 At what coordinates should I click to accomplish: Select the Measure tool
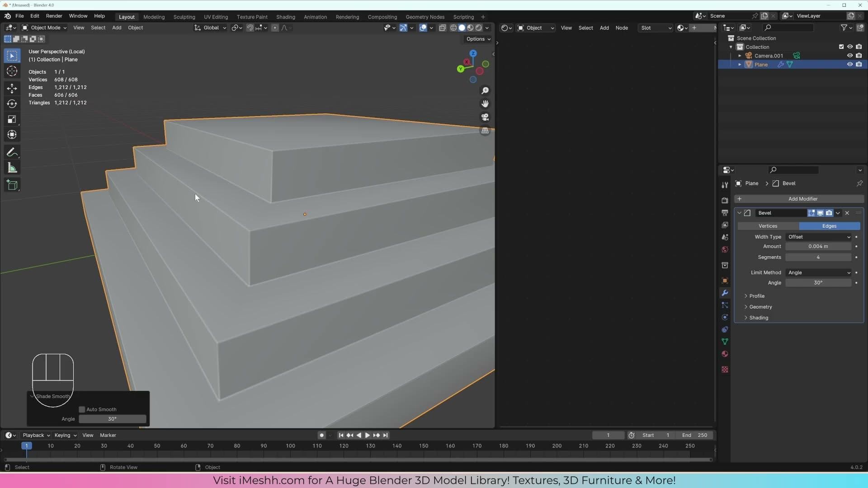(12, 168)
